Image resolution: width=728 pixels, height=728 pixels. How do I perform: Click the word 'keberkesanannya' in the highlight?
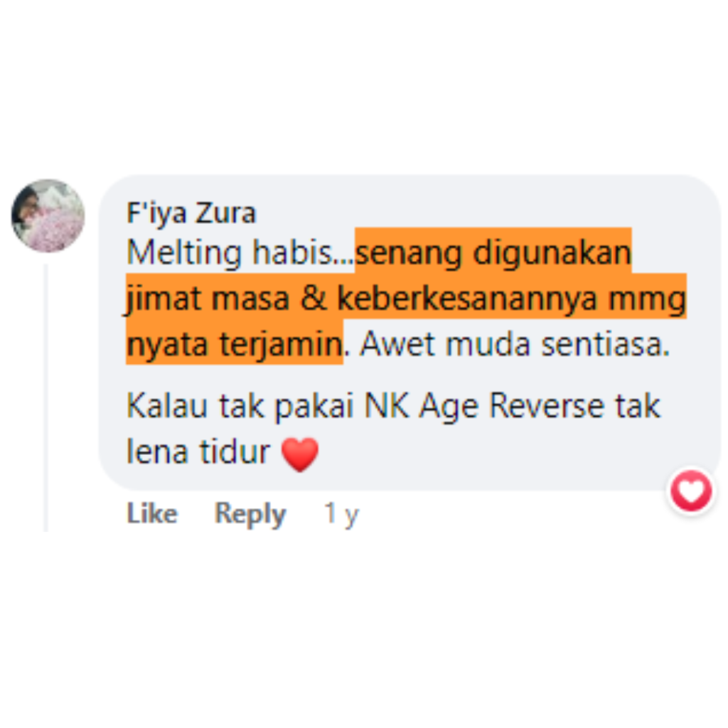466,299
